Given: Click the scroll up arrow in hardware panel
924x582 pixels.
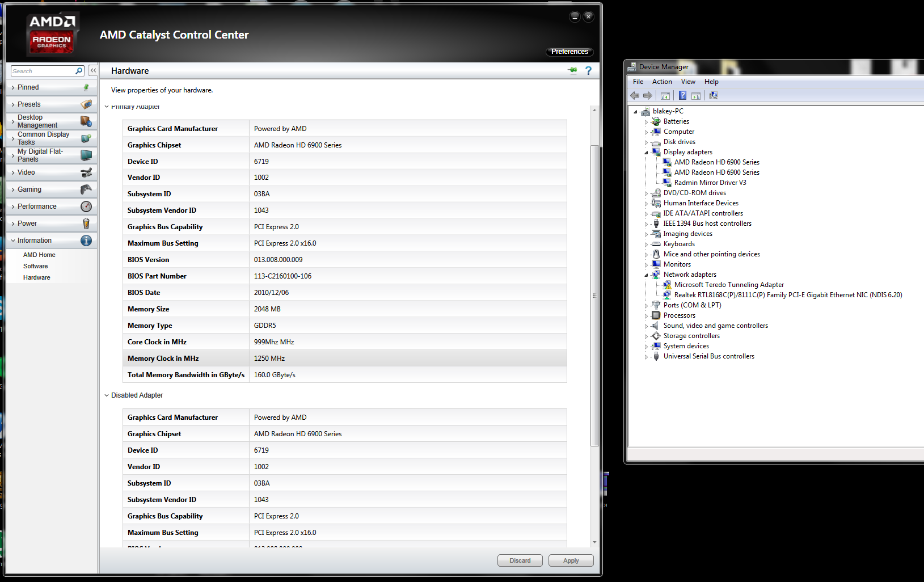Looking at the screenshot, I should tap(594, 110).
